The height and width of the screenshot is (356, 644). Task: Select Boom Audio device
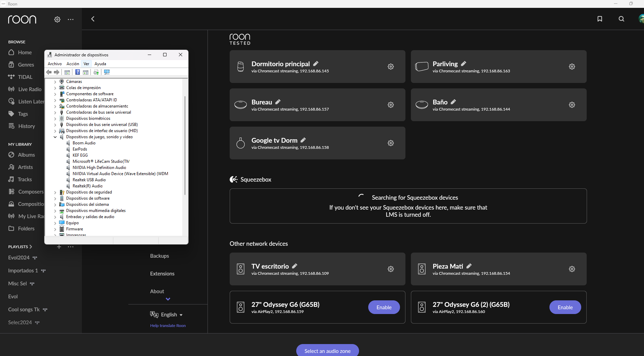point(84,143)
